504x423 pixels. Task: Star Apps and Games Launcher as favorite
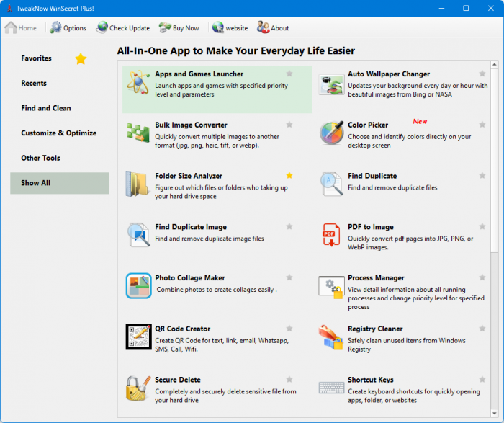click(289, 74)
